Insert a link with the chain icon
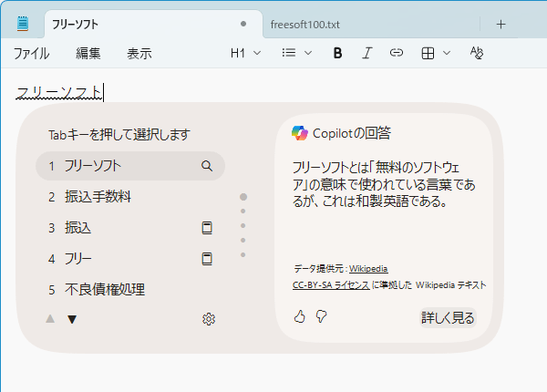547x392 pixels. coord(397,53)
